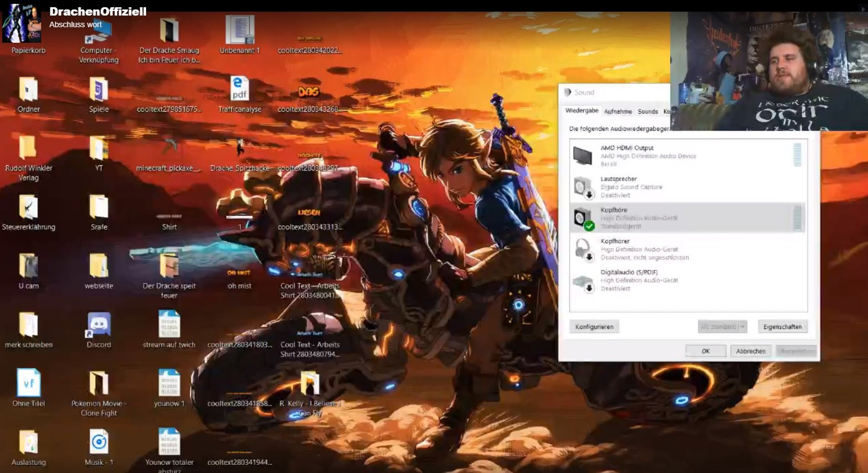Select the Digitalaudio (S/PDIF) device
Image resolution: width=868 pixels, height=473 pixels.
[x=688, y=280]
